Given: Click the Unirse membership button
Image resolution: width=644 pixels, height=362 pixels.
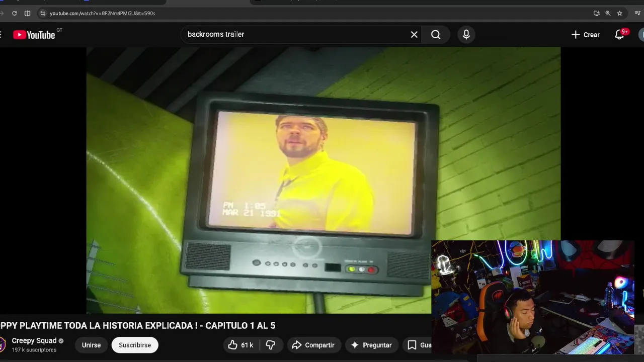Looking at the screenshot, I should [91, 345].
